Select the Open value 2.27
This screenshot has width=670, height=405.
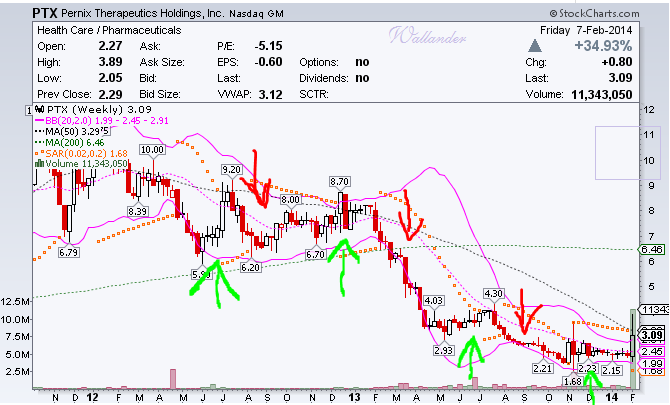tap(110, 46)
